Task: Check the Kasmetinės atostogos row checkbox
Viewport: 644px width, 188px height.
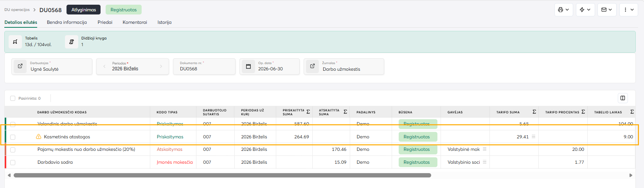Action: point(13,137)
